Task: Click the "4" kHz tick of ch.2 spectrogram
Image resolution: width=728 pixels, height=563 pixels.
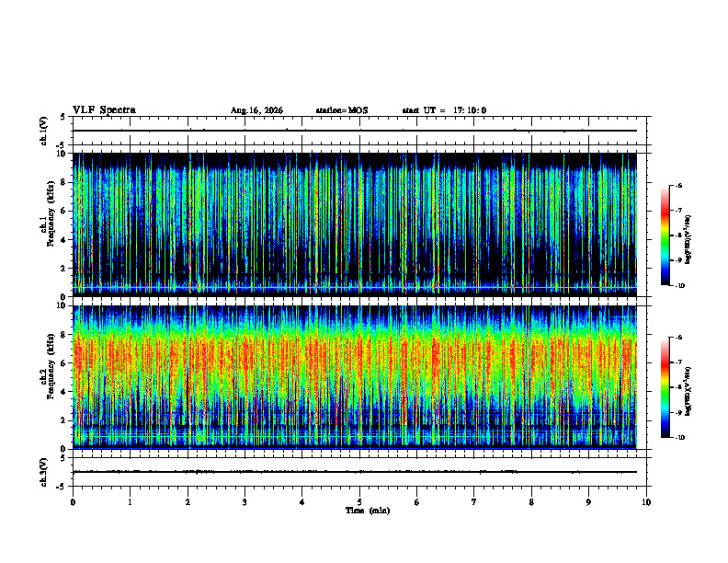Action: click(x=65, y=392)
